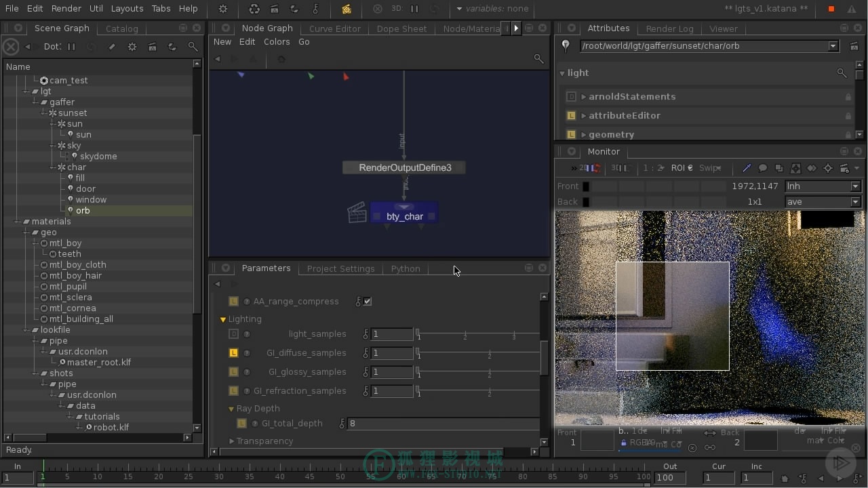Select the RenderOutputDefine3 node
Viewport: 868px width, 488px height.
click(x=404, y=167)
